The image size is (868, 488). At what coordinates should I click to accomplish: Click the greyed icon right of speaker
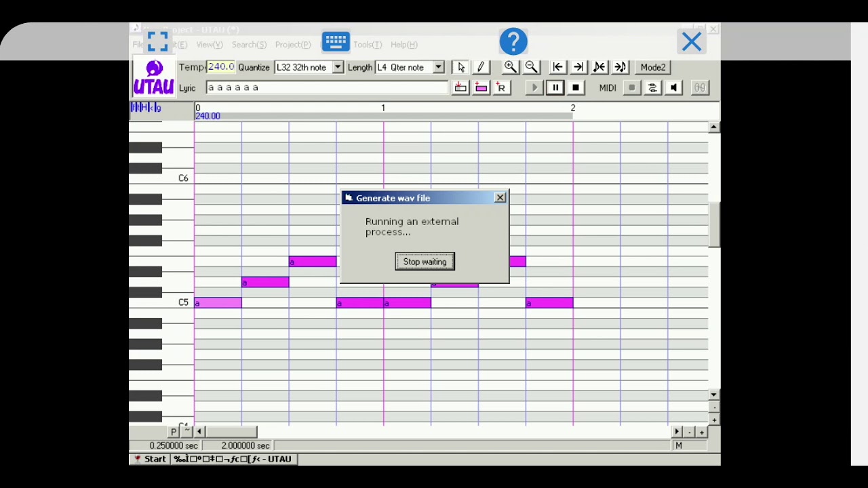point(700,87)
